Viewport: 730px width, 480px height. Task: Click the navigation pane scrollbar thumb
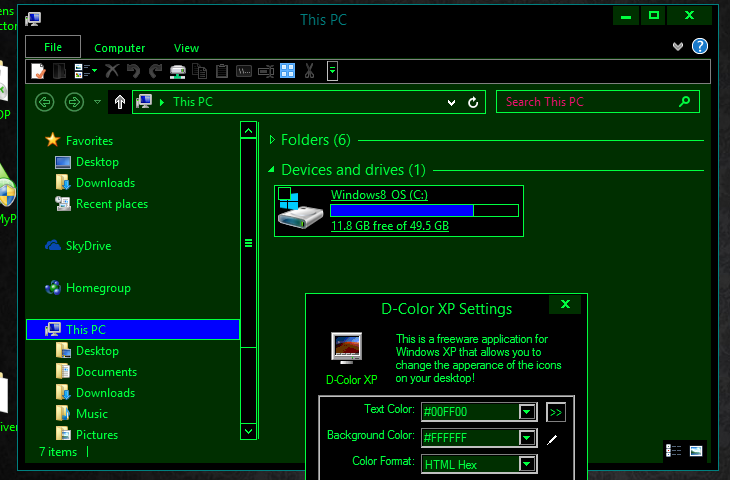pyautogui.click(x=249, y=243)
